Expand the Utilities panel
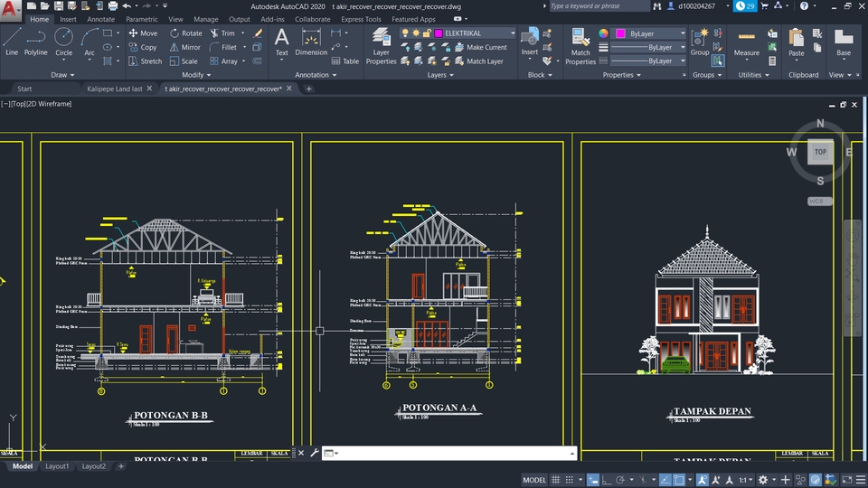 (753, 75)
